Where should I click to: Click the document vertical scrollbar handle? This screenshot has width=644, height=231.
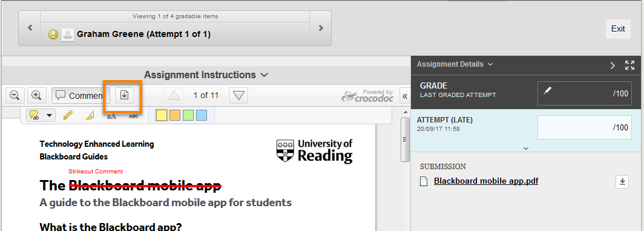click(405, 140)
